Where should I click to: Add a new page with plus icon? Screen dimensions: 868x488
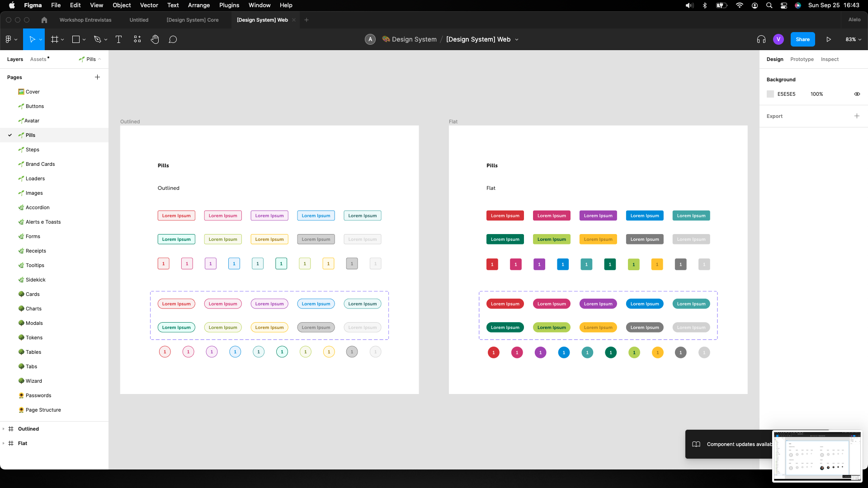click(97, 77)
